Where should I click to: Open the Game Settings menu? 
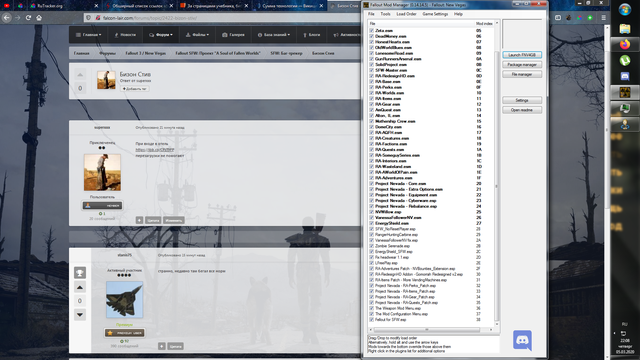coord(435,14)
